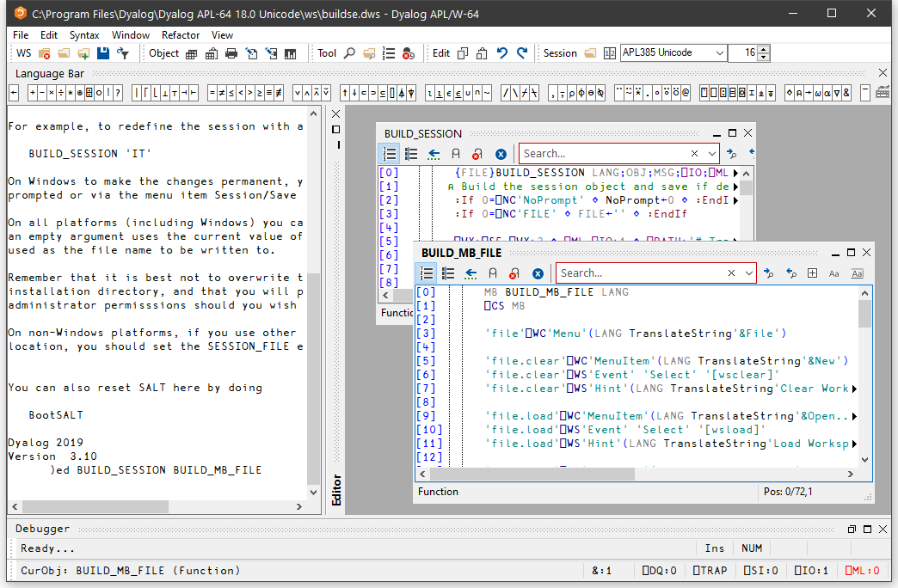
Task: Open the Syntax menu
Action: [84, 35]
